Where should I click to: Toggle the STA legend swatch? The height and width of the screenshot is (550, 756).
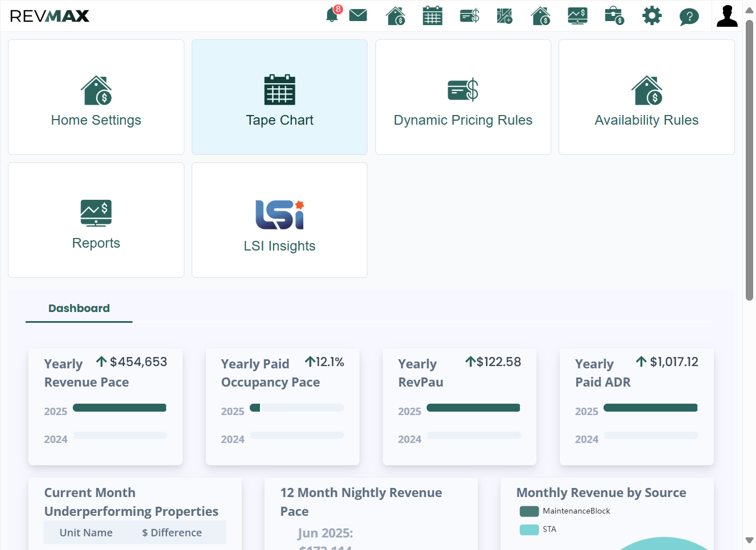(529, 530)
